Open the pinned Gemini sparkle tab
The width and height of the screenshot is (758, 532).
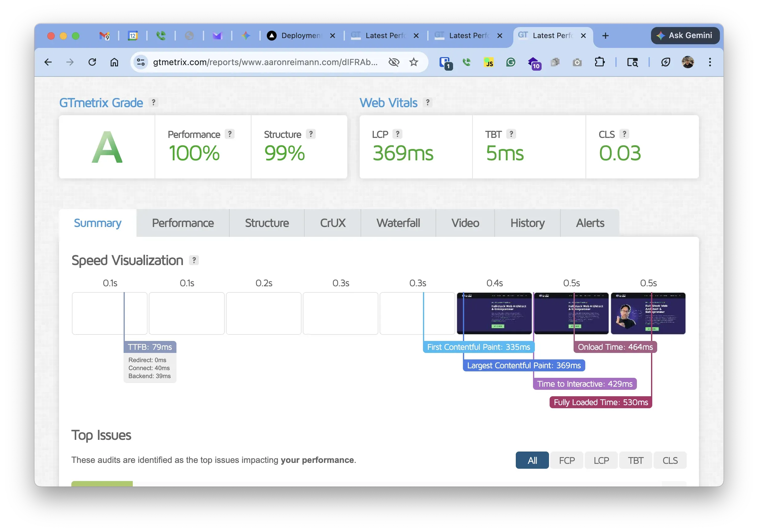pos(246,36)
